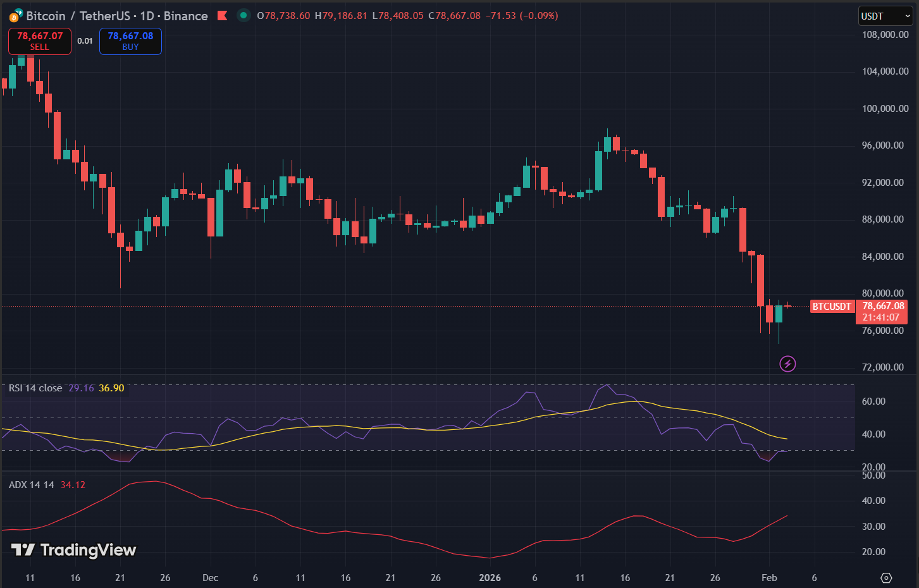
Task: Open the USDT currency dropdown
Action: [x=885, y=16]
